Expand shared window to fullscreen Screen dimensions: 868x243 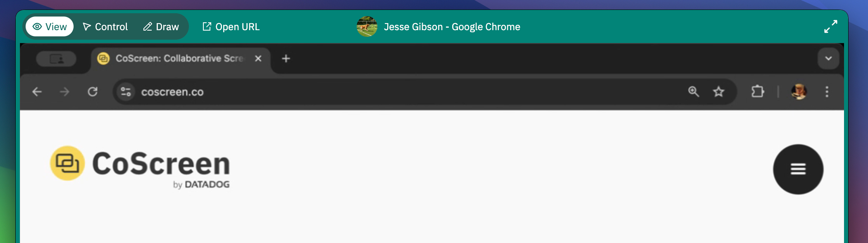[830, 26]
